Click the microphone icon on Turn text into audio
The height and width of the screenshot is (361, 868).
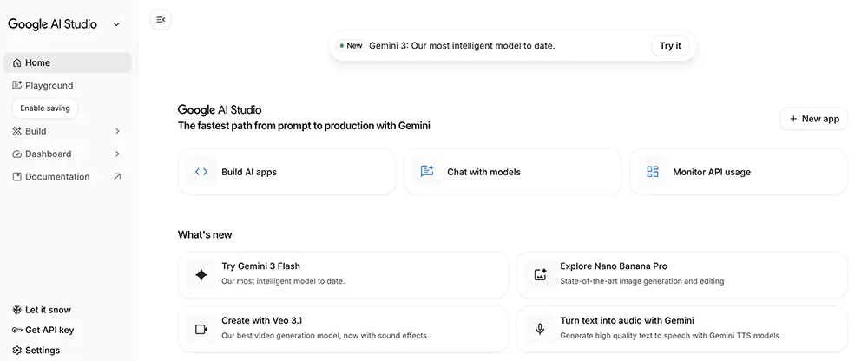click(x=540, y=330)
